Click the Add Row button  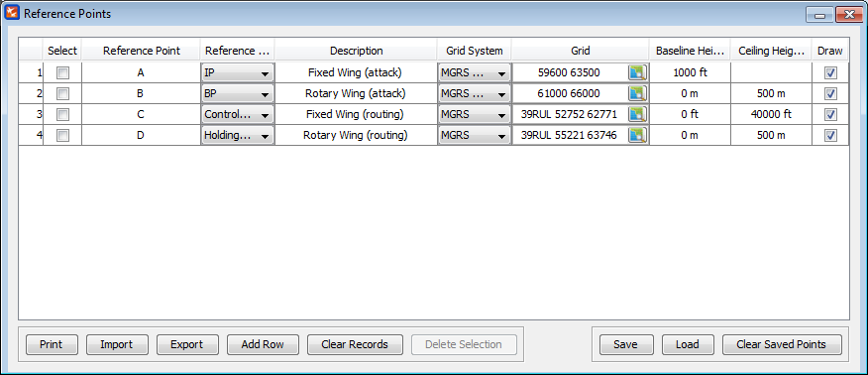point(263,344)
